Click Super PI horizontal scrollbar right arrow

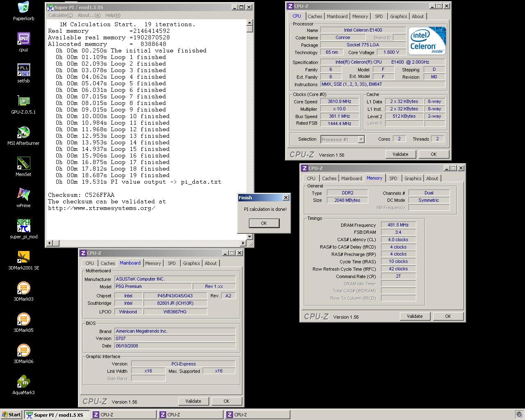click(243, 243)
